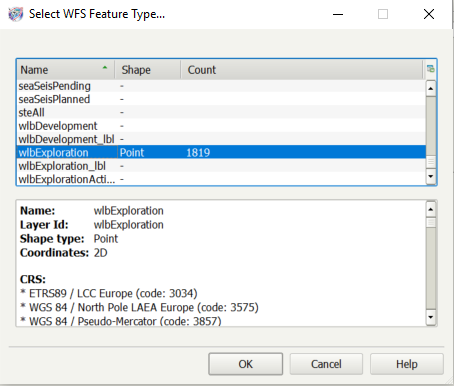Click the WGS 84 North Pole LAEA line
Image resolution: width=454 pixels, height=386 pixels.
point(139,307)
